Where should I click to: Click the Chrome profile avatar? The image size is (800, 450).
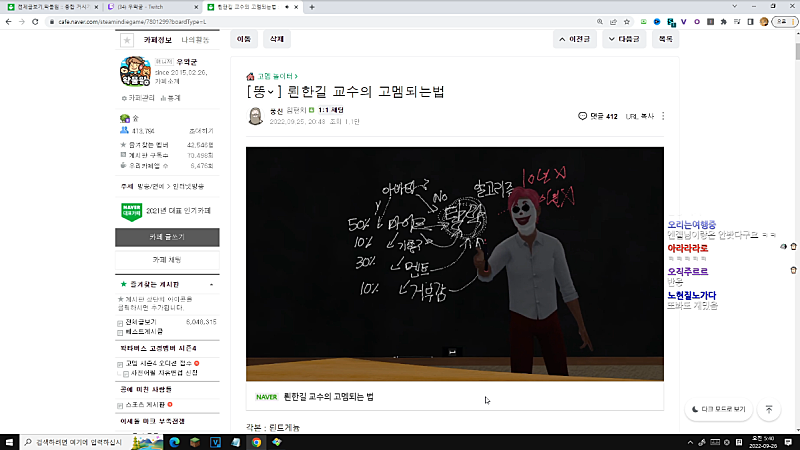[x=764, y=22]
